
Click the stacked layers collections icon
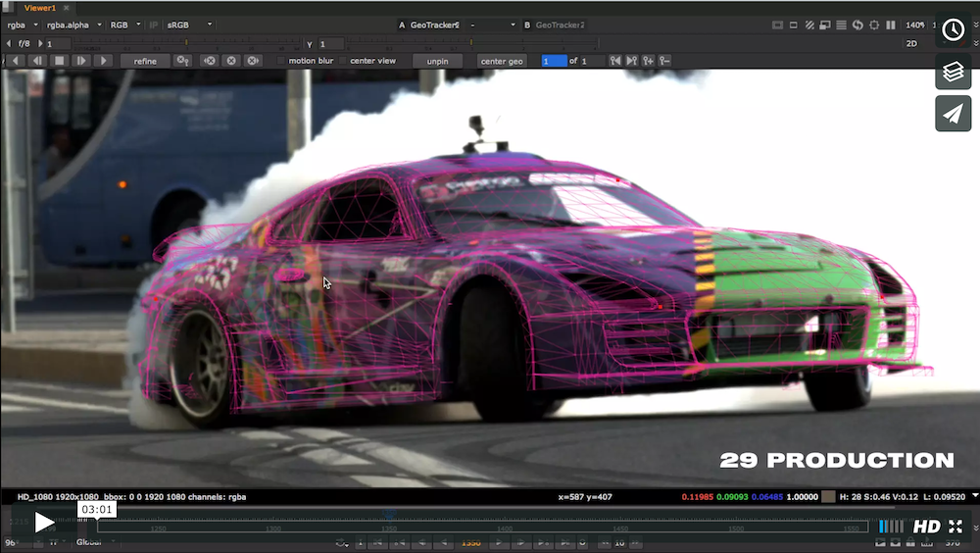pos(953,72)
